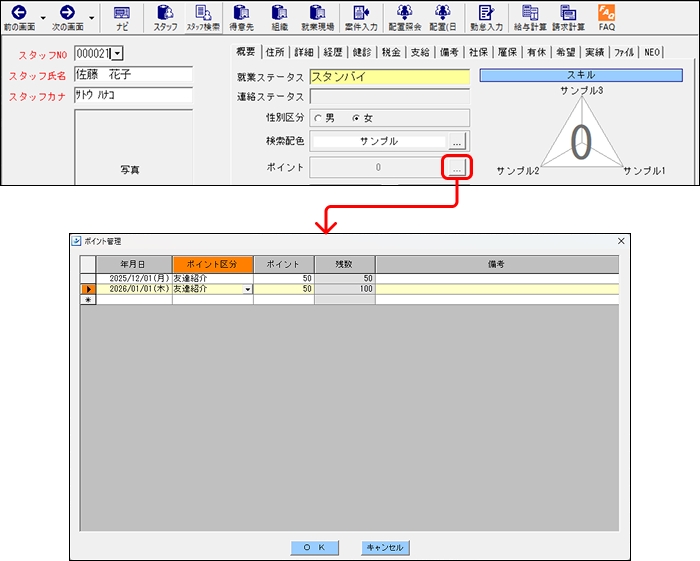Click the キャンセル button
Viewport: 700px width, 561px height.
(385, 547)
